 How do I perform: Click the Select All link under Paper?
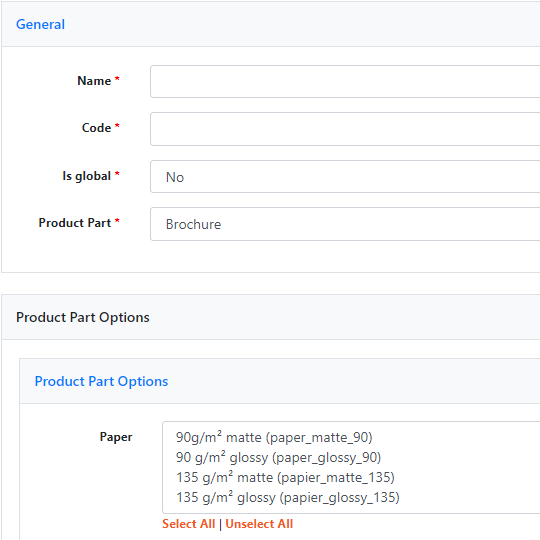(189, 524)
